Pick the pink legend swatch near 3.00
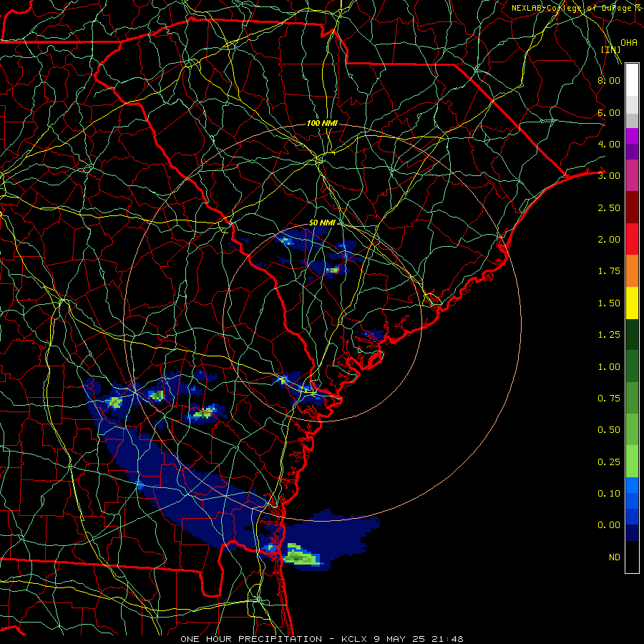This screenshot has width=644, height=644. coord(632,176)
